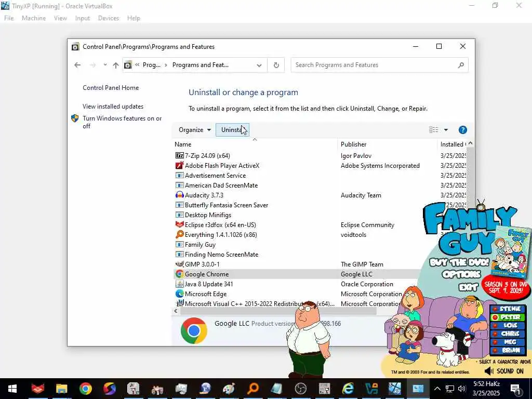
Task: Go back with the left arrow button
Action: point(77,65)
